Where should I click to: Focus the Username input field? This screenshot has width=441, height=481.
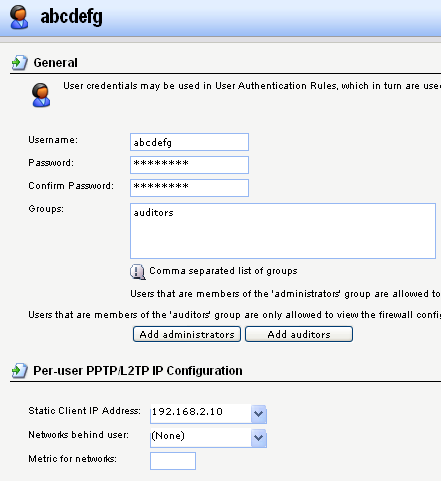(189, 142)
